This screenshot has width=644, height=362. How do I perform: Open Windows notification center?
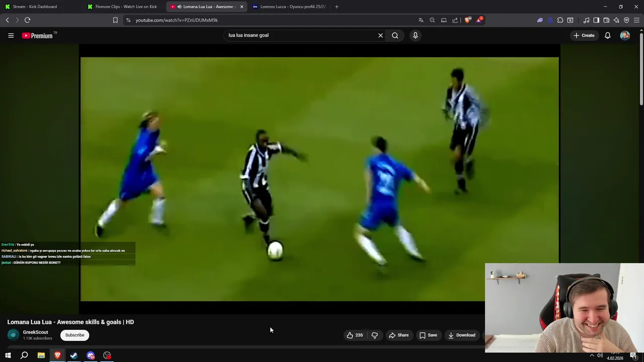(633, 355)
